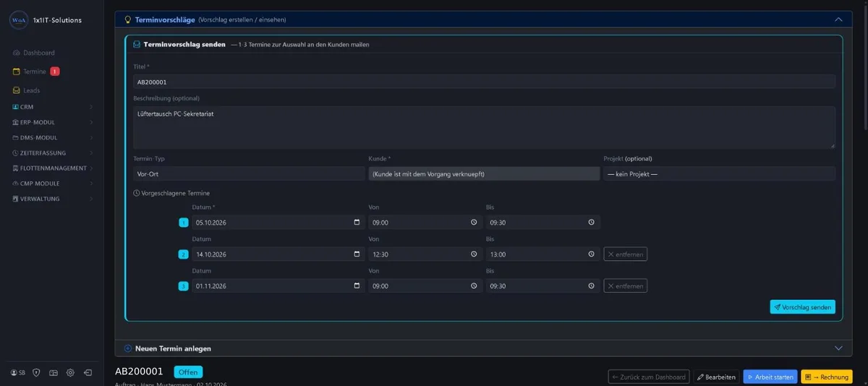The image size is (868, 386).
Task: Click the shield security icon in sidebar footer
Action: 35,372
